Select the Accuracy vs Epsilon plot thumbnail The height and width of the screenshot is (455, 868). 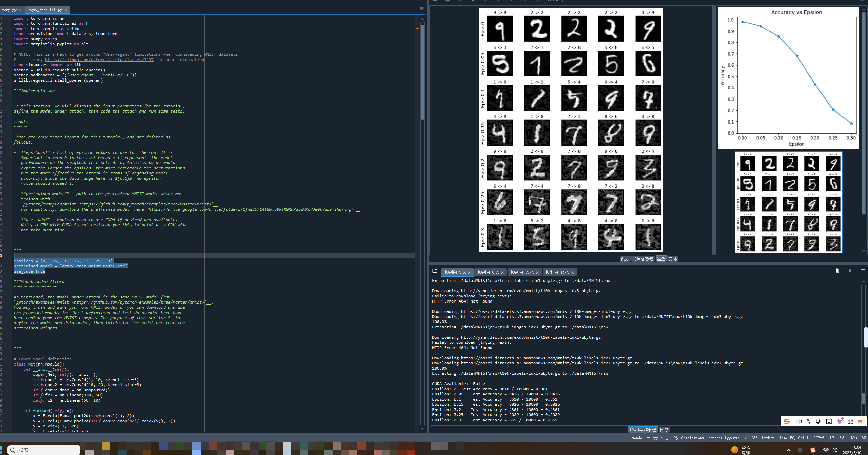click(x=788, y=78)
